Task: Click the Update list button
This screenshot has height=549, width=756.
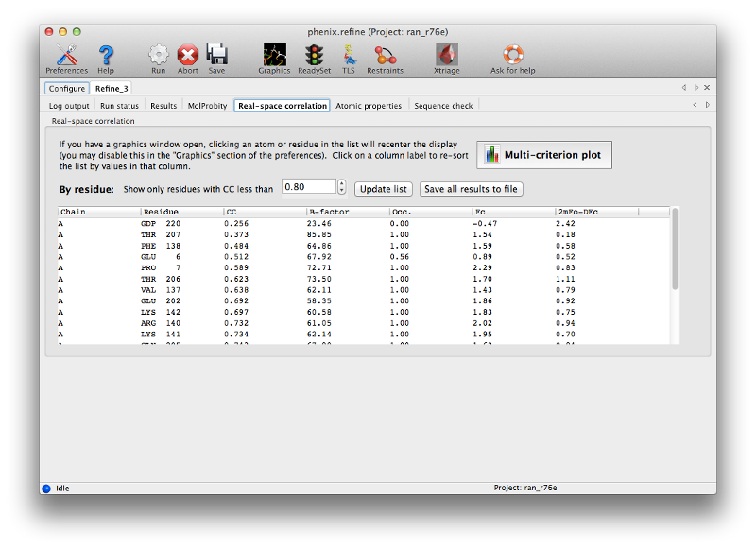Action: pyautogui.click(x=384, y=189)
